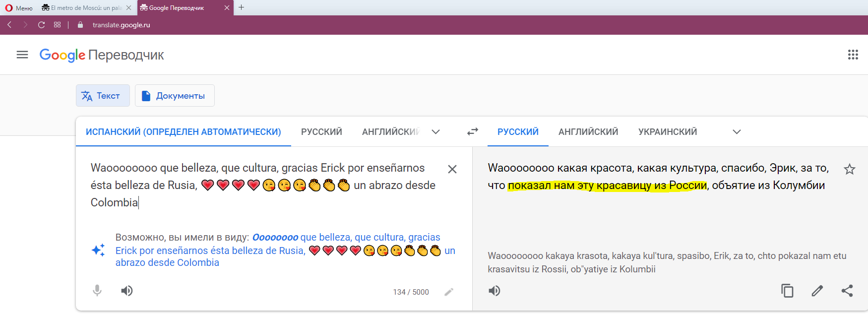
Task: Go back to the previous page
Action: click(x=9, y=25)
